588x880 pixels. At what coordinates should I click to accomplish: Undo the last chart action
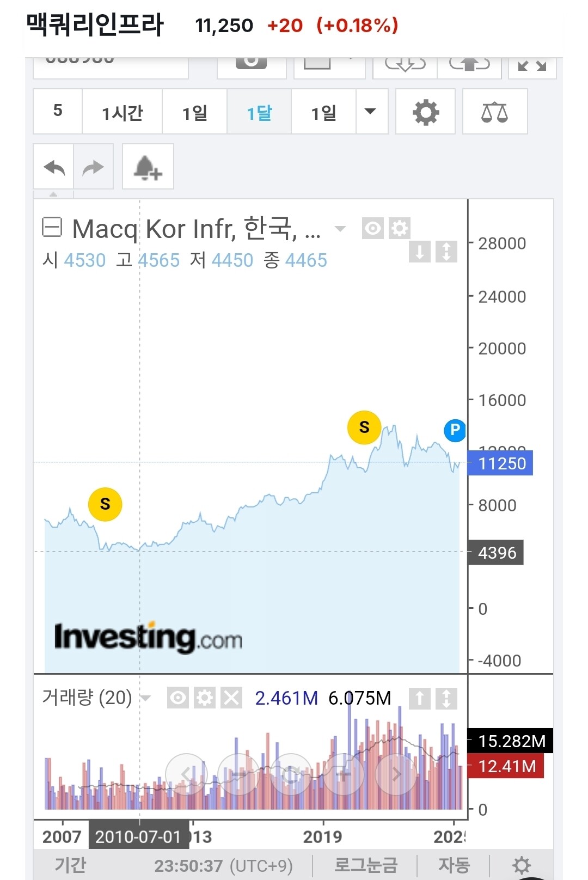point(54,167)
